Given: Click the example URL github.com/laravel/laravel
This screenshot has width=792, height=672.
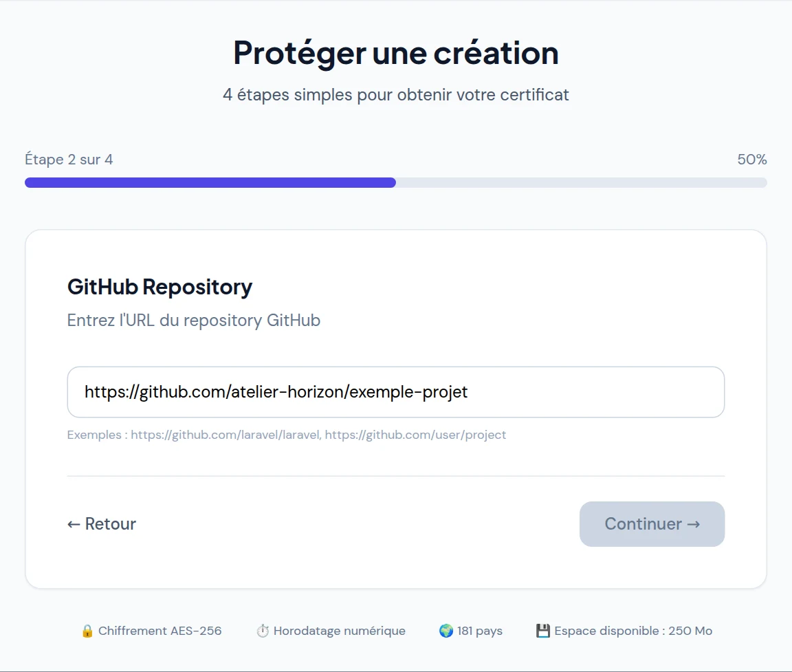Looking at the screenshot, I should [225, 435].
